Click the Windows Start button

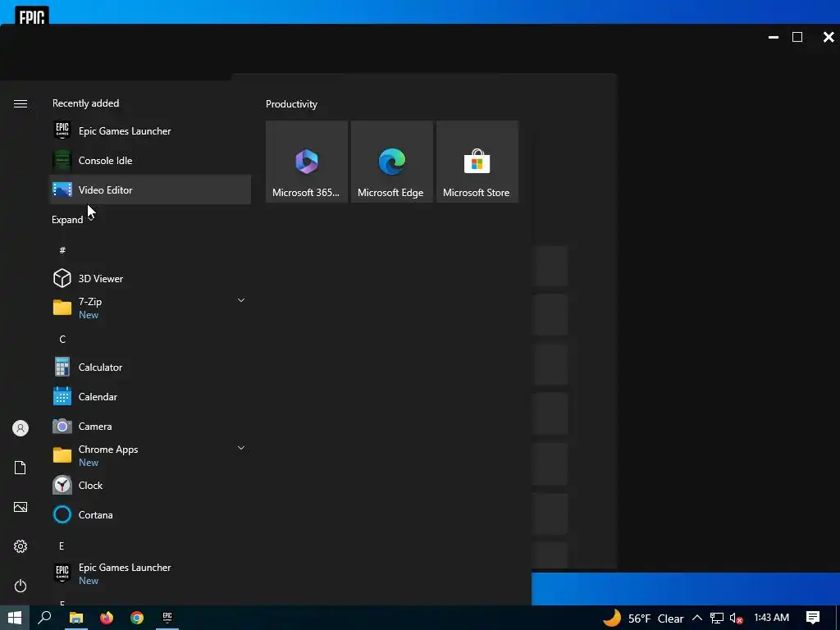15,618
